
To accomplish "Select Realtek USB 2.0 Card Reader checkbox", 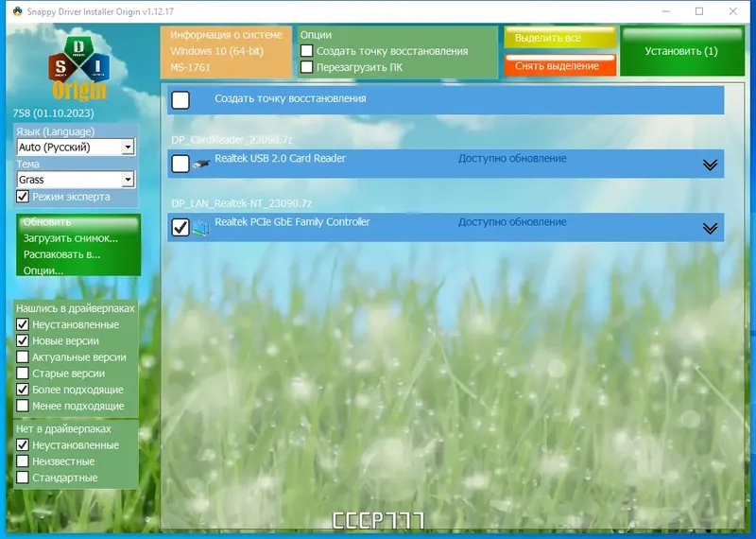I will [180, 164].
